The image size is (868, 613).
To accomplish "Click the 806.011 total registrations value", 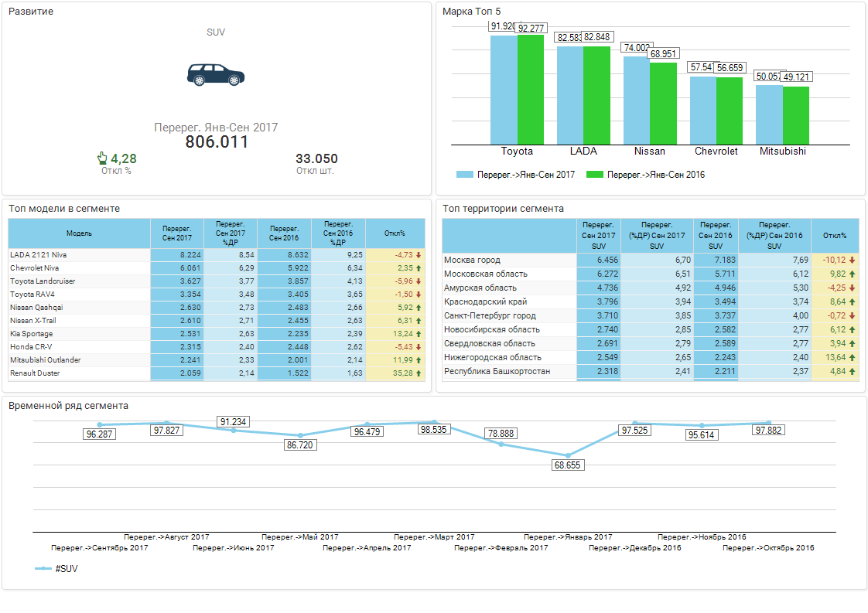I will click(217, 142).
